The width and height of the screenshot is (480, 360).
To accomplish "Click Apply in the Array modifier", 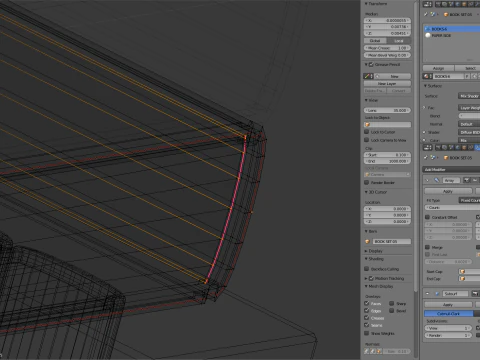I will point(448,191).
